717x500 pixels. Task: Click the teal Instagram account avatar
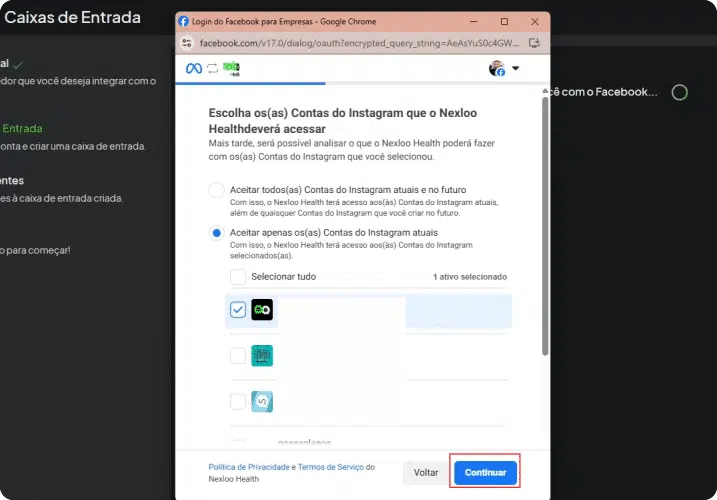click(x=262, y=355)
